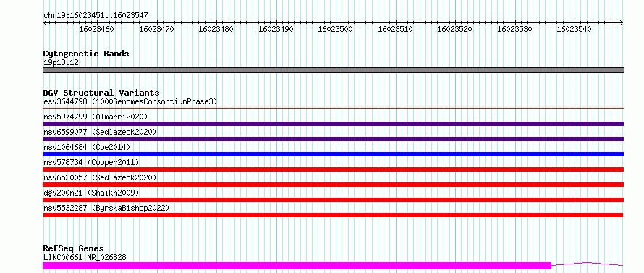Viewport: 644px width, 273px height.
Task: Click the nsv578734 (Cooper2011) label
Action: point(90,162)
